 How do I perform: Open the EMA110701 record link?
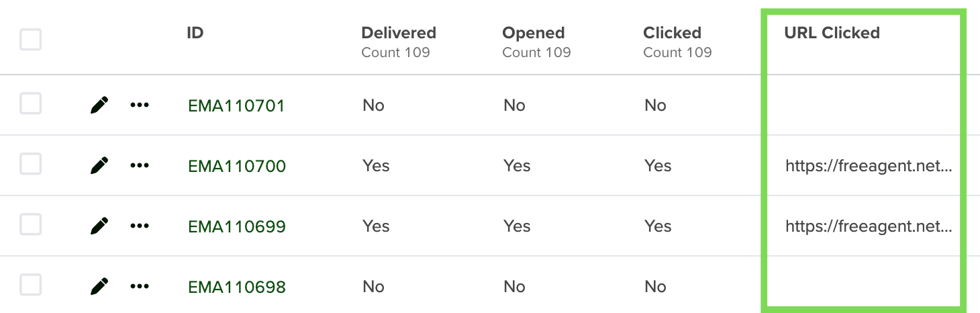pyautogui.click(x=236, y=105)
